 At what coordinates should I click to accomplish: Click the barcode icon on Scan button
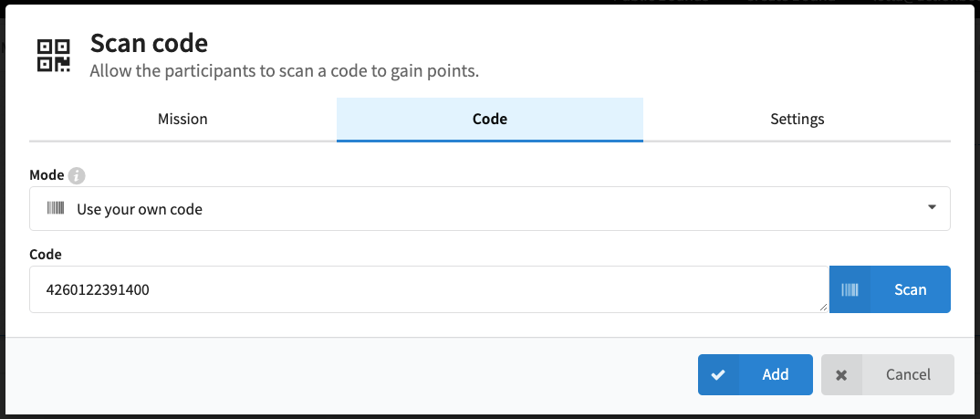pos(850,289)
